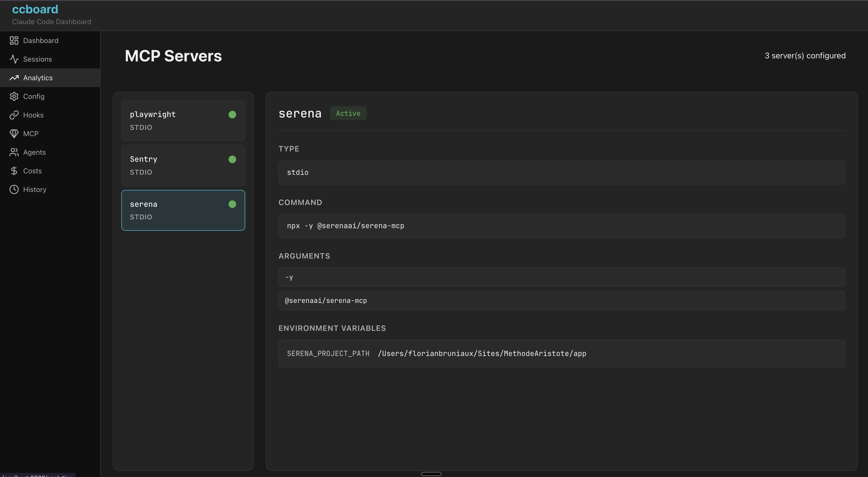Select the playwright server card
Screen dimensions: 868x477
(x=183, y=121)
